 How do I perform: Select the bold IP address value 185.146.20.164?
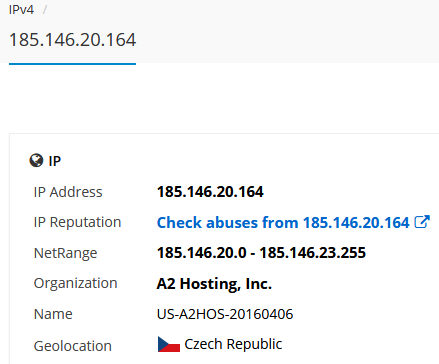point(210,192)
